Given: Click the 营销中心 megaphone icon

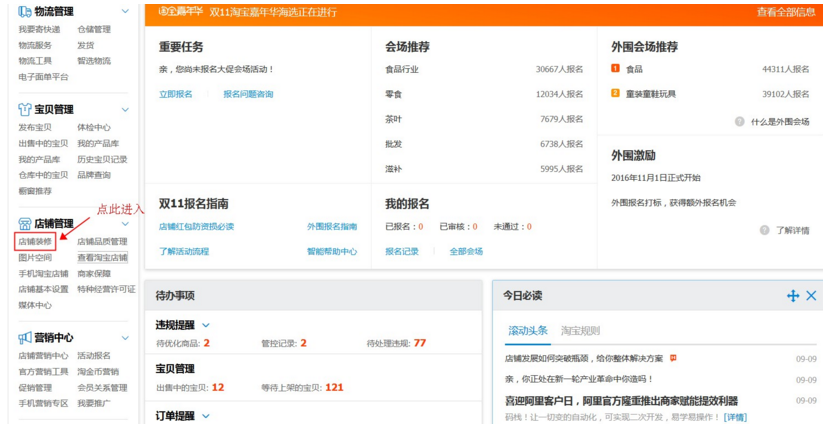Looking at the screenshot, I should pyautogui.click(x=25, y=338).
